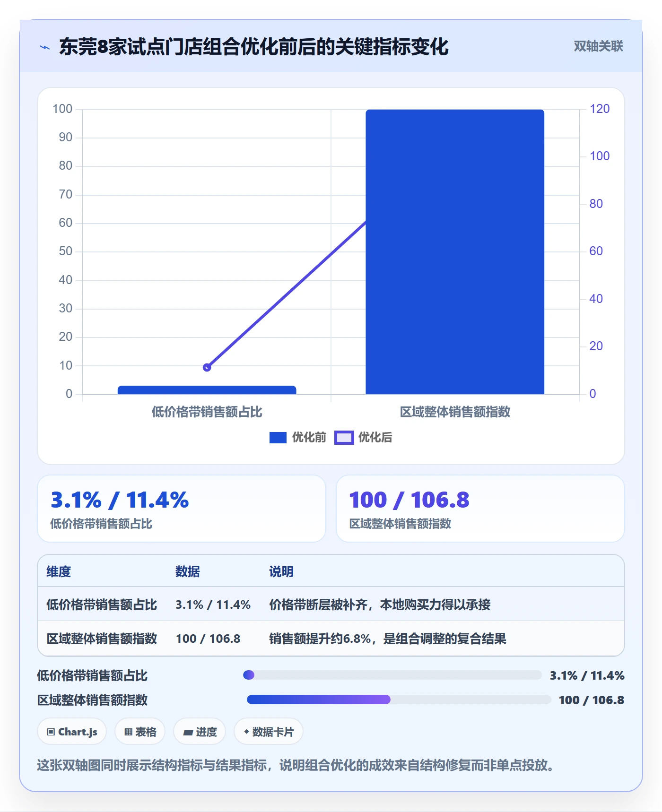
Task: Click the right axis value 120
Action: coord(600,109)
